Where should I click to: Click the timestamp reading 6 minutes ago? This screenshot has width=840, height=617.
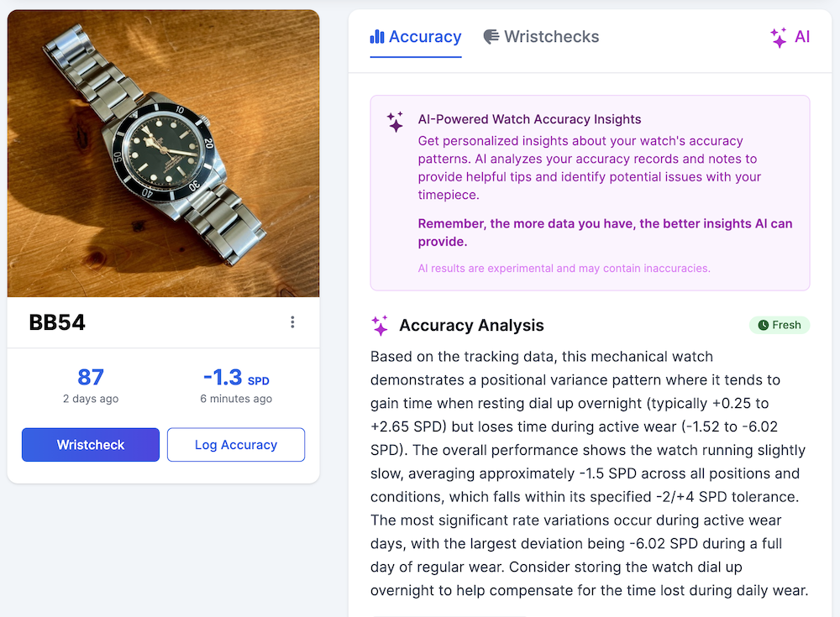click(236, 398)
